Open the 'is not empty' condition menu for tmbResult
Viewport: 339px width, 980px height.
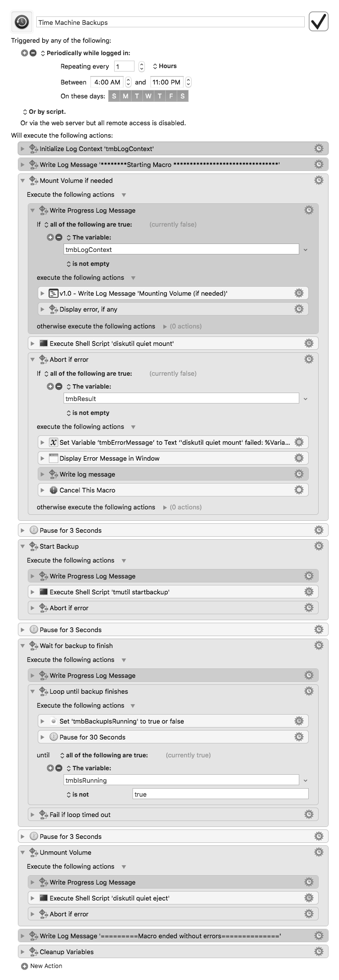pyautogui.click(x=88, y=412)
